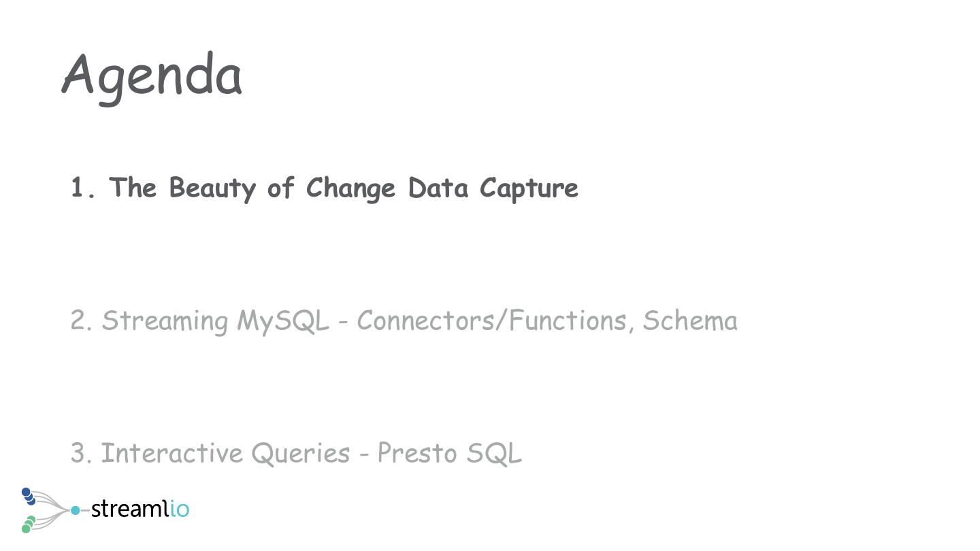Click the bold number "1." list marker
Viewport: 980px width, 551px height.
[x=84, y=188]
